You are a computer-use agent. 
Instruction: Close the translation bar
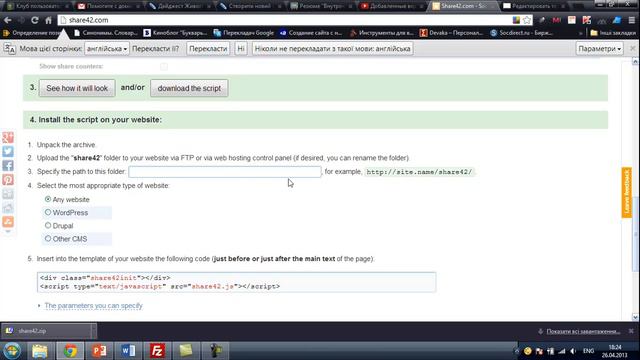pyautogui.click(x=632, y=49)
